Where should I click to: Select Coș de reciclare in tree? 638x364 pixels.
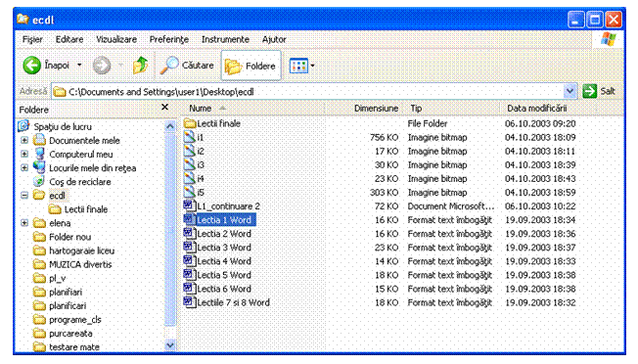pyautogui.click(x=80, y=182)
